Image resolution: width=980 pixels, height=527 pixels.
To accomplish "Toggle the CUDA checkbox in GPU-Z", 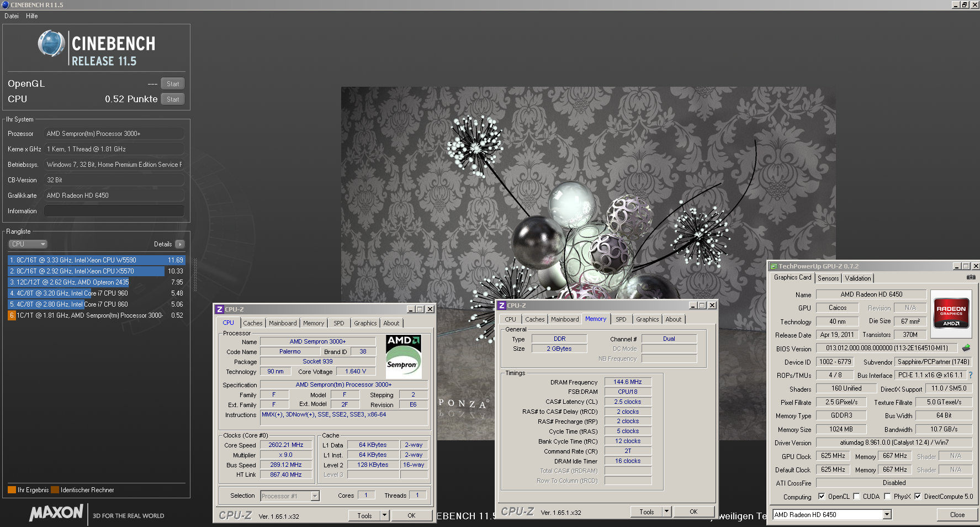I will (x=856, y=497).
